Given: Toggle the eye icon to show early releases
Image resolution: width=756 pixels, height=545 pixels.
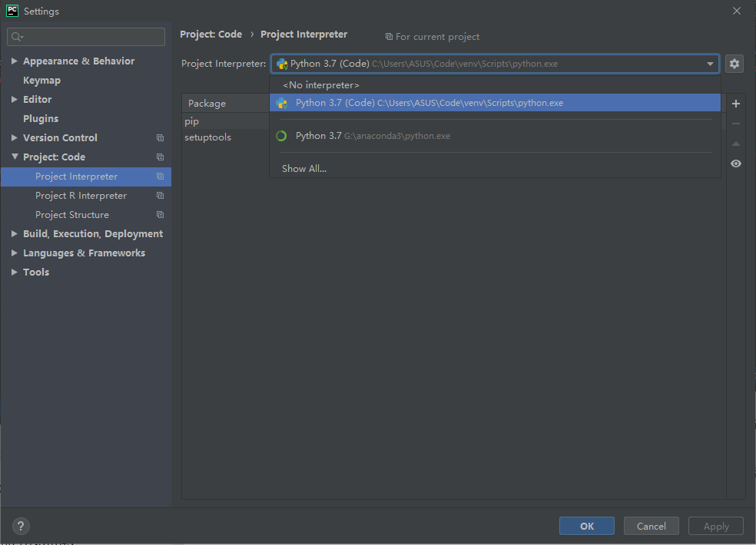Looking at the screenshot, I should [x=735, y=163].
